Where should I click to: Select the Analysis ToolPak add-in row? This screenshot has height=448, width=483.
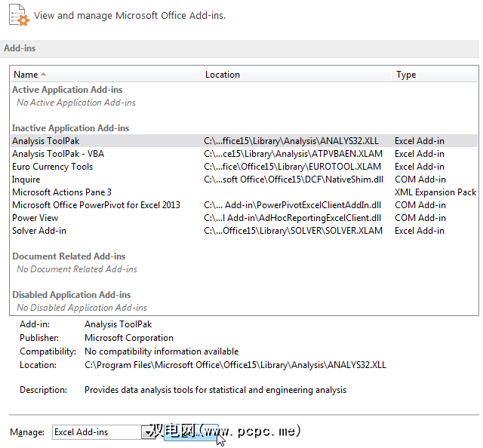(x=45, y=141)
